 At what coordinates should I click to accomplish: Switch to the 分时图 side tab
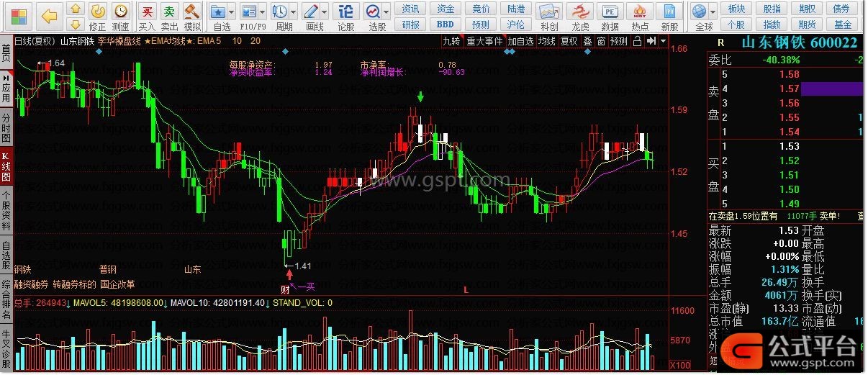(x=6, y=127)
